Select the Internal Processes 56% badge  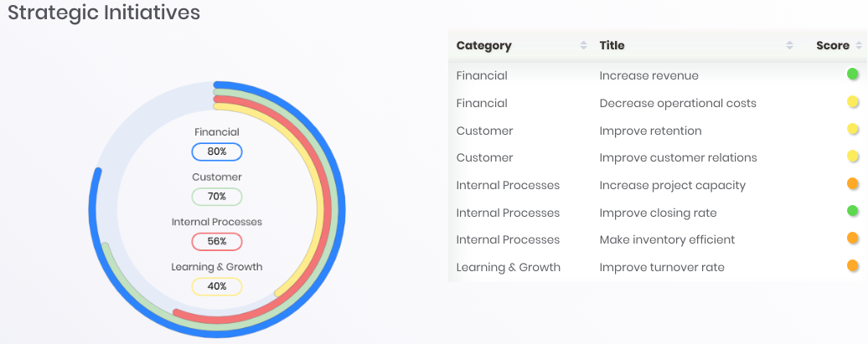tap(217, 242)
